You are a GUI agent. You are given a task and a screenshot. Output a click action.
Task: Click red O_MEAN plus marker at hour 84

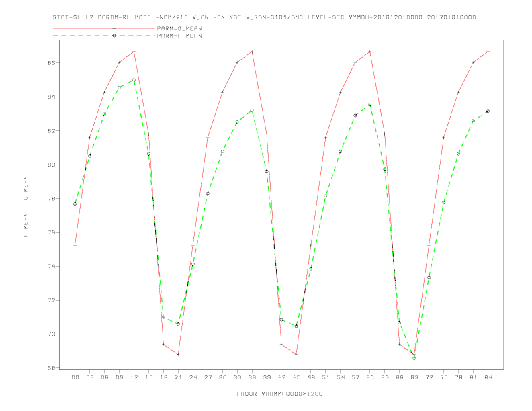[488, 52]
